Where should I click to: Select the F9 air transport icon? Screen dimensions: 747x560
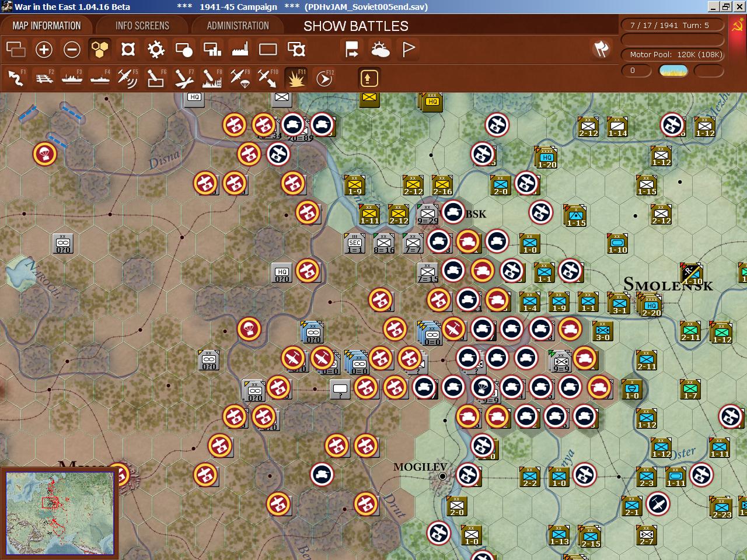click(240, 78)
